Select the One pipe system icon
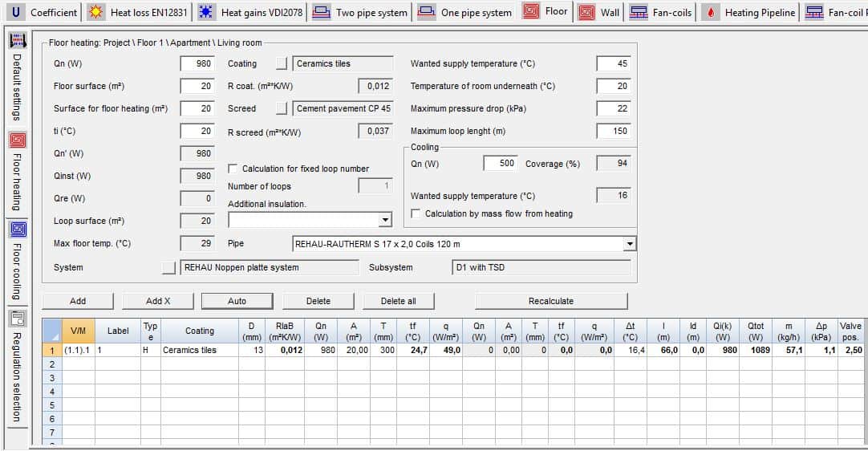Screen dimensions: 868x451 (427, 12)
